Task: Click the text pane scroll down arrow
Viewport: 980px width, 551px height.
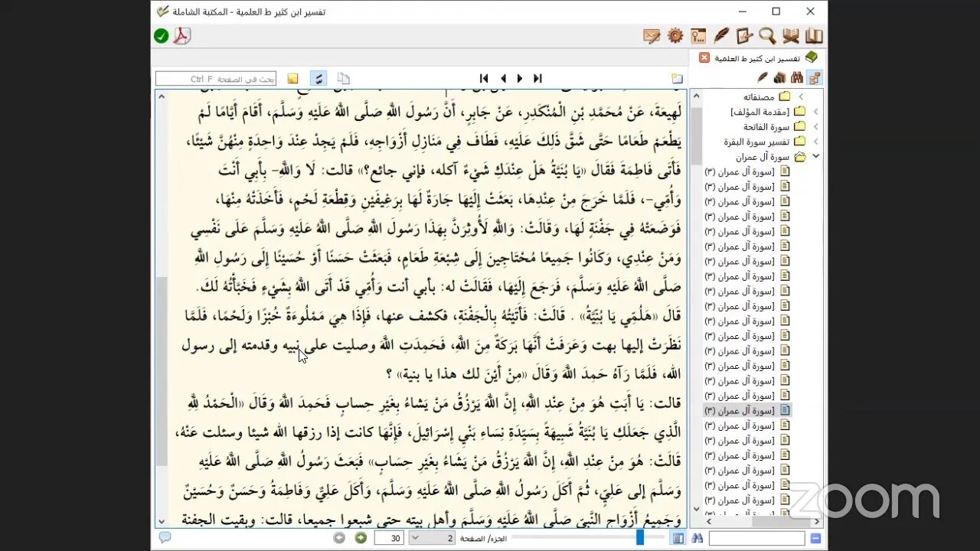Action: [161, 521]
